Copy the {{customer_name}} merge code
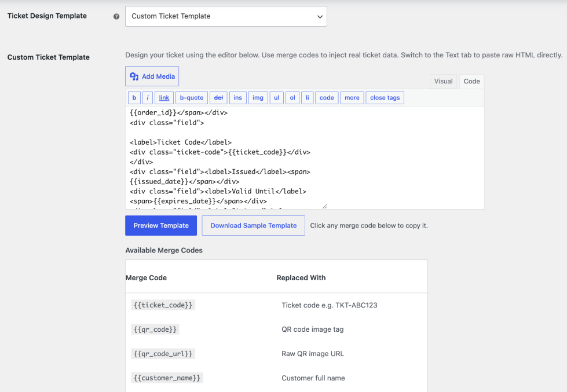This screenshot has height=392, width=567. click(x=167, y=378)
